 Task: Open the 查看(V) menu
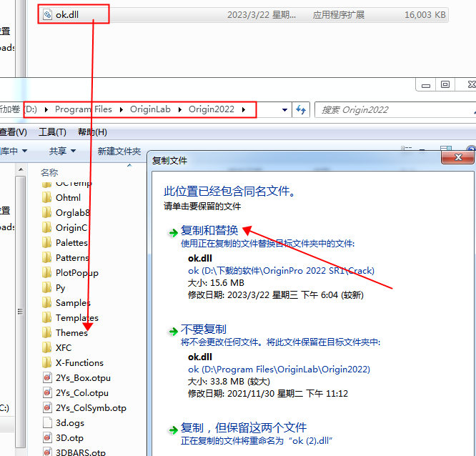pos(13,132)
